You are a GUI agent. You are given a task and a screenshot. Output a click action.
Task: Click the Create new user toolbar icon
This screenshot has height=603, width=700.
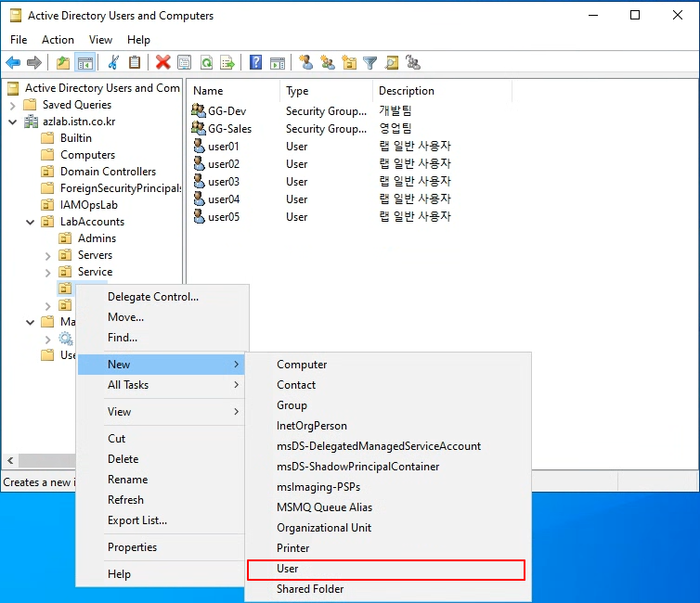[x=305, y=62]
